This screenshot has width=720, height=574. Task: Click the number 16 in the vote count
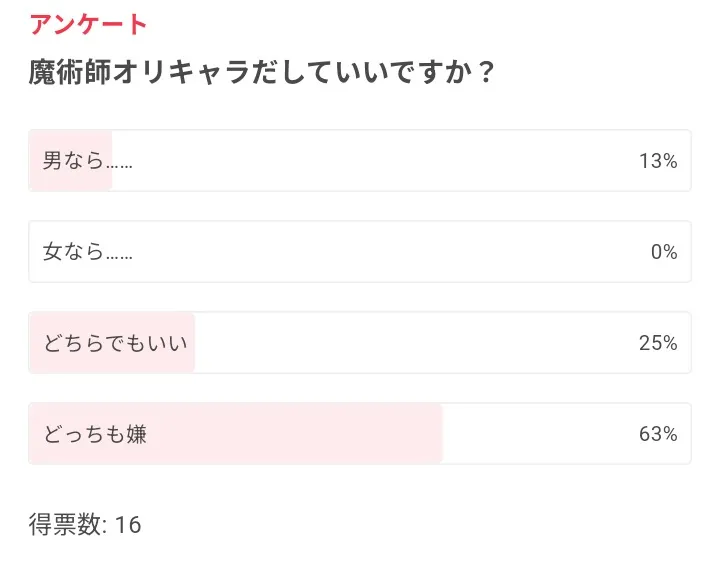(128, 524)
